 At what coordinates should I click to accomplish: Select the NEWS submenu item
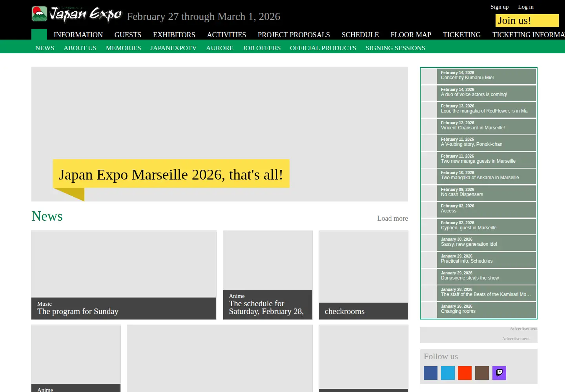click(45, 48)
